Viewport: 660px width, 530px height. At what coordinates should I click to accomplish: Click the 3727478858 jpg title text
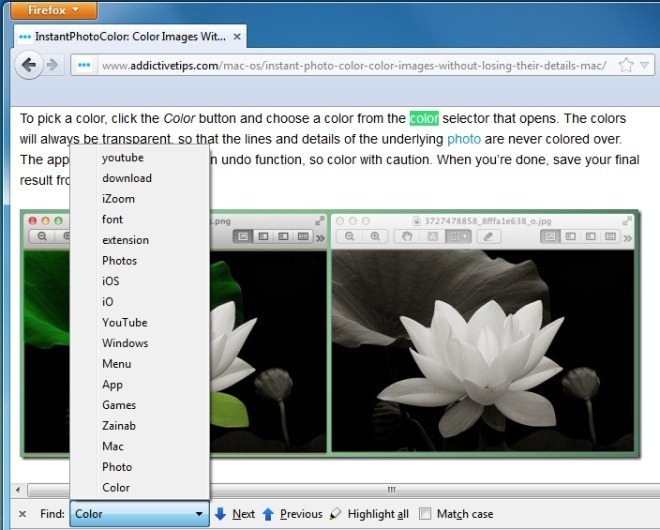point(487,221)
